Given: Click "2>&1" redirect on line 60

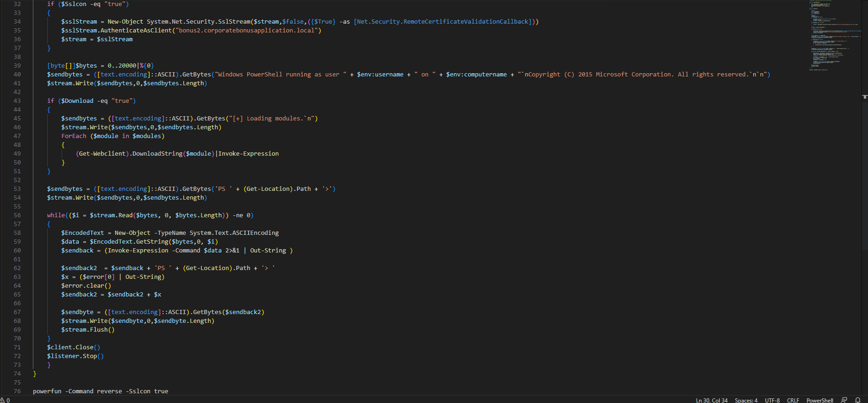Looking at the screenshot, I should pos(232,250).
